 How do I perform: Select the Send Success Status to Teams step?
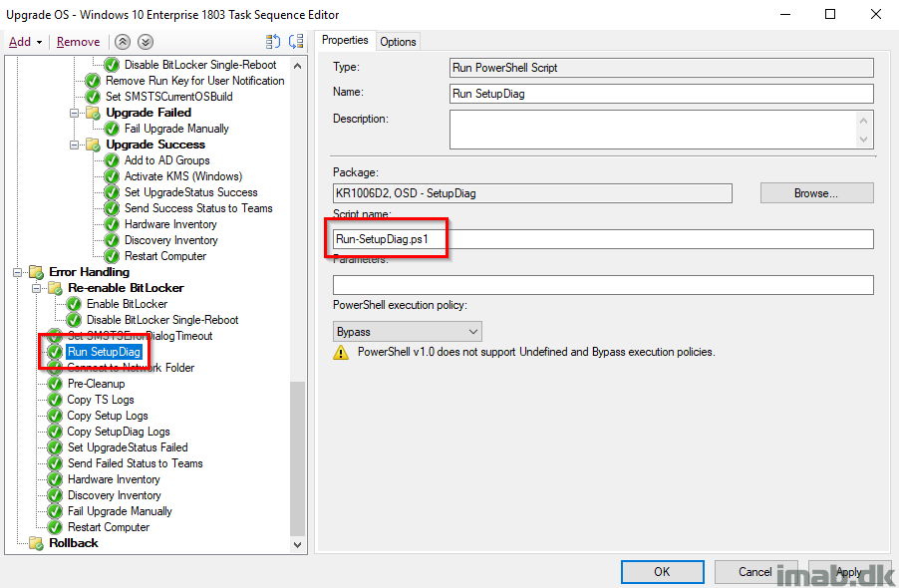pyautogui.click(x=198, y=208)
